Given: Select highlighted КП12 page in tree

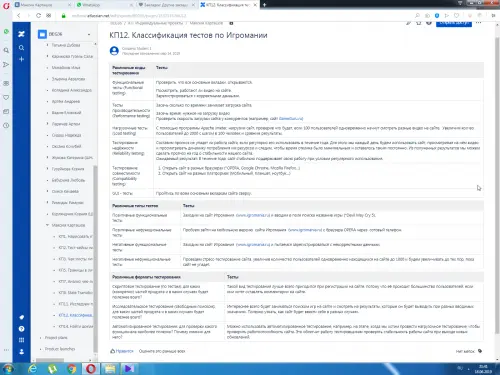Looking at the screenshot, I should point(76,315).
